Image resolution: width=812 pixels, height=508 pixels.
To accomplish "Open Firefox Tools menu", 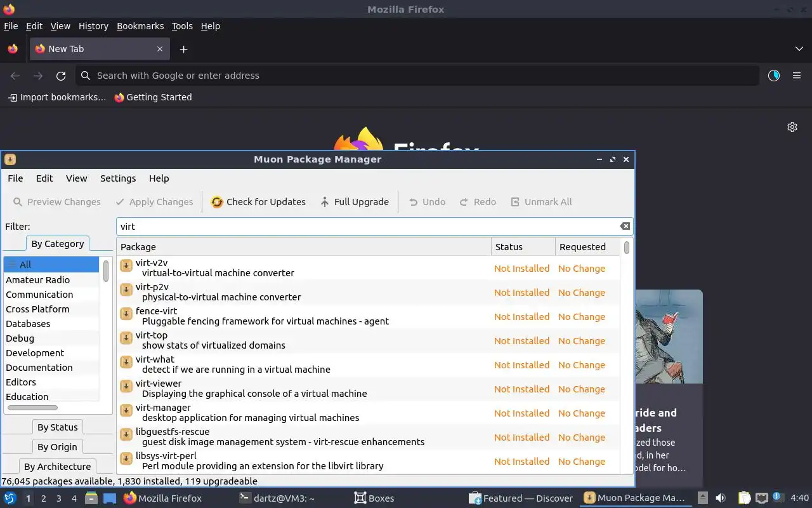I will (182, 26).
